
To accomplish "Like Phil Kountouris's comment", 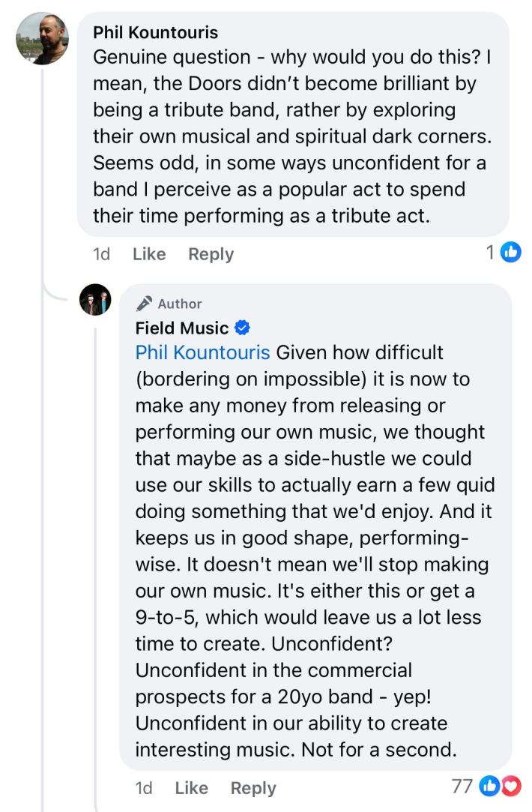I will point(148,254).
